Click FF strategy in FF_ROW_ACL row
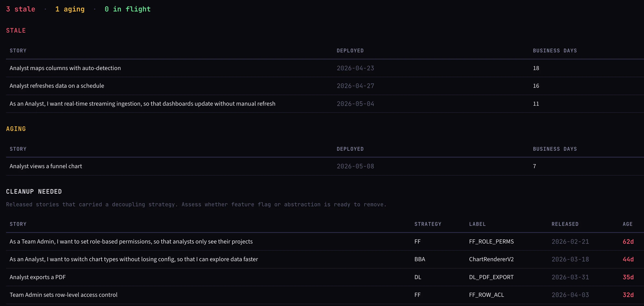Image resolution: width=644 pixels, height=306 pixels. point(417,295)
